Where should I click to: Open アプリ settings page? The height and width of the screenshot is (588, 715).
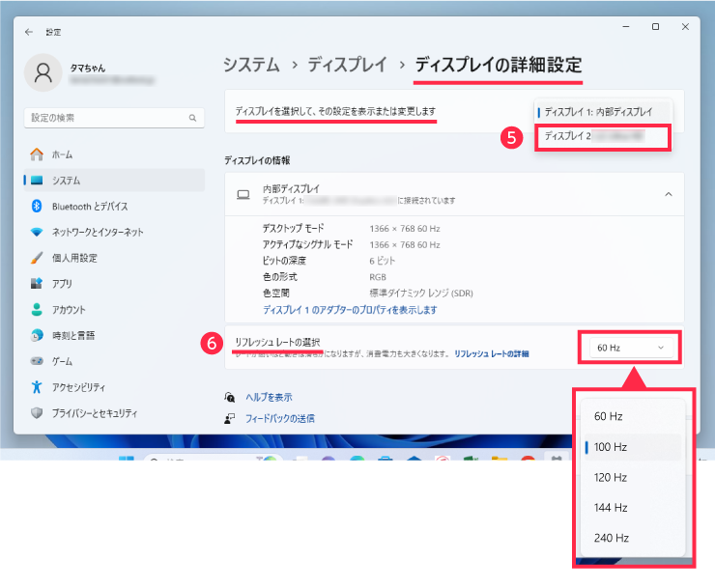pyautogui.click(x=62, y=284)
